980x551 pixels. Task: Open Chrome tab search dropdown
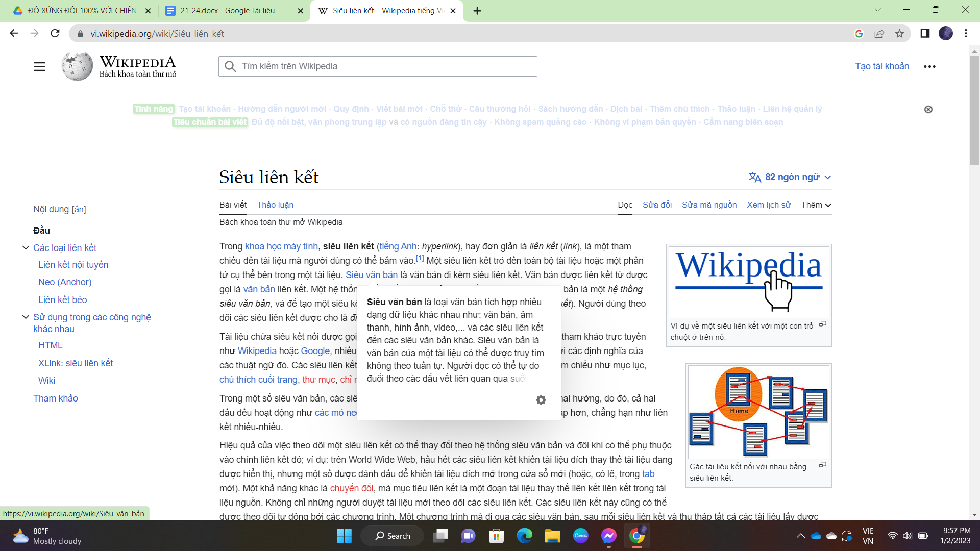pos(877,10)
